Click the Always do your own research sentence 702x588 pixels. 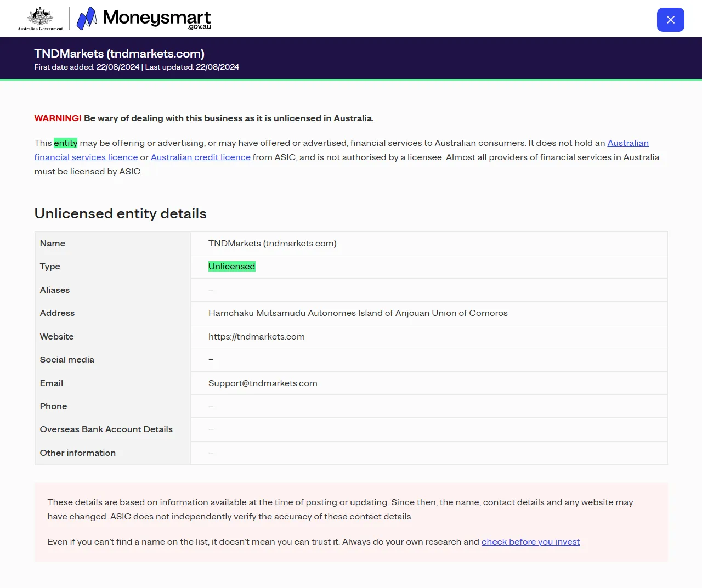click(461, 542)
